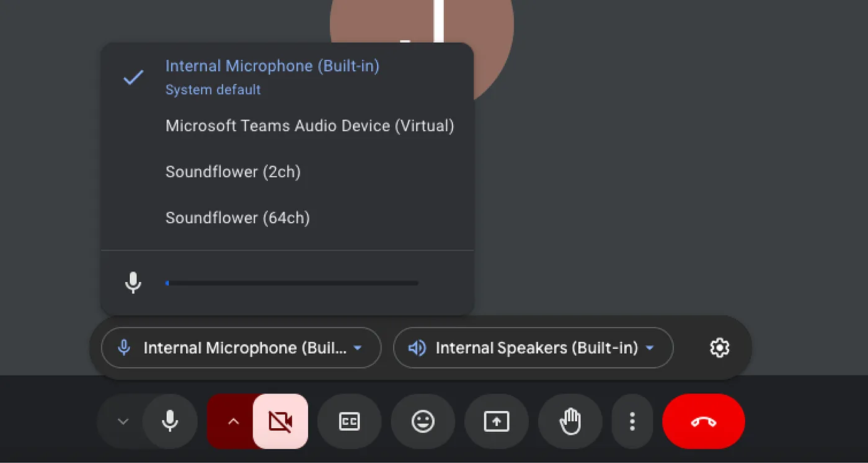
Task: Open Meet audio and video settings gear
Action: (x=719, y=348)
